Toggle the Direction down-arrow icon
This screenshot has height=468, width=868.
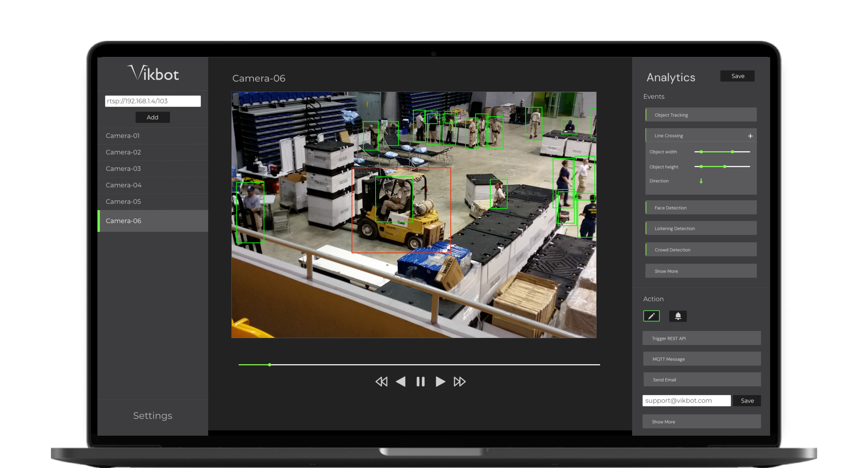[x=701, y=181]
